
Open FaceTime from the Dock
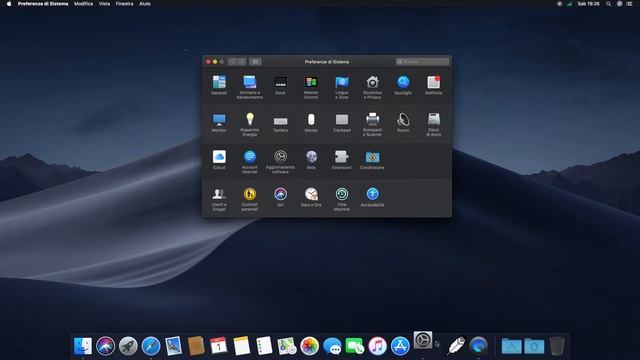pyautogui.click(x=355, y=346)
